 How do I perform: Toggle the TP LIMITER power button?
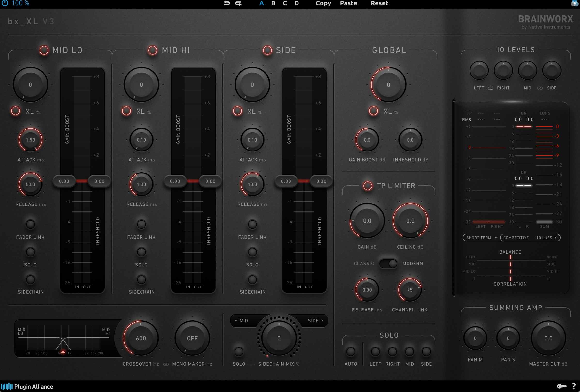(368, 186)
